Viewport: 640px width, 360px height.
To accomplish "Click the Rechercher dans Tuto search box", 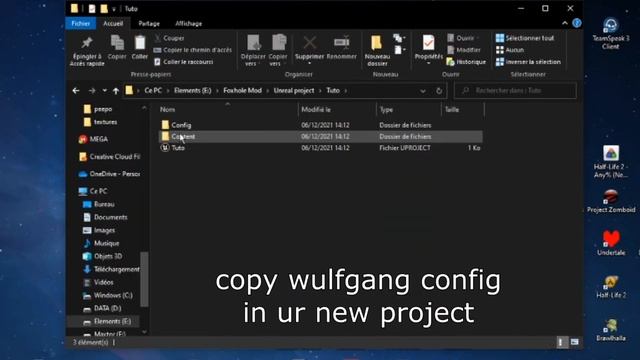I will pyautogui.click(x=516, y=91).
